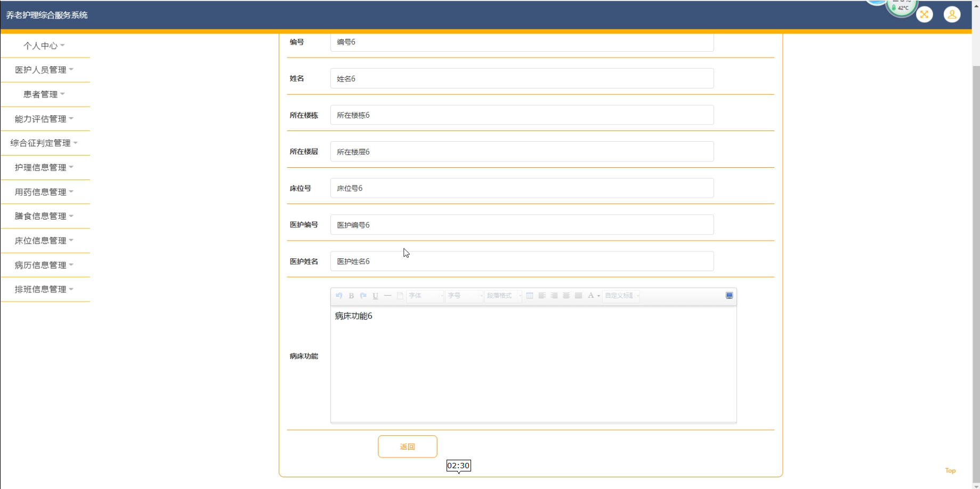Click the font color A icon
Screen dimensions: 980x489
point(590,296)
